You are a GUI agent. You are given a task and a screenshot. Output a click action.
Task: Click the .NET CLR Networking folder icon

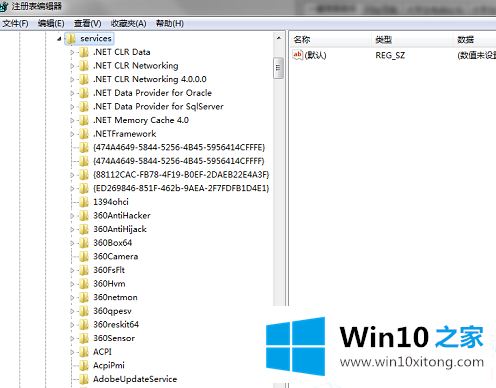(84, 66)
